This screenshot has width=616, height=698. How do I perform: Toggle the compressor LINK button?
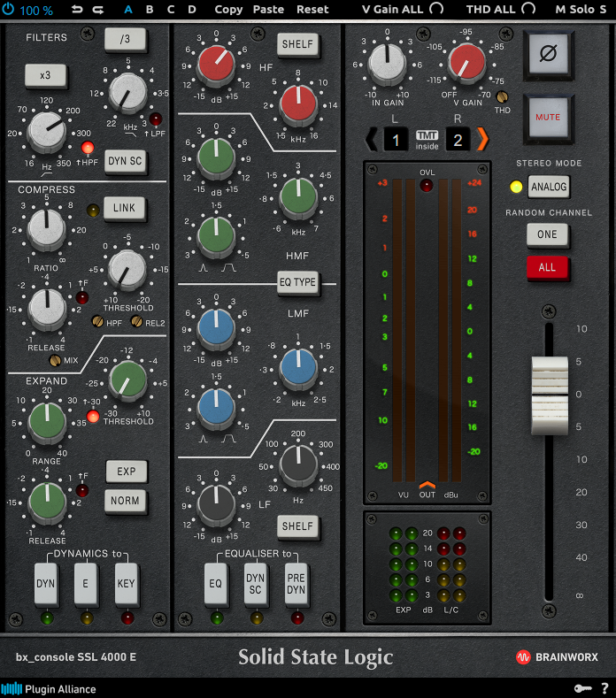124,208
